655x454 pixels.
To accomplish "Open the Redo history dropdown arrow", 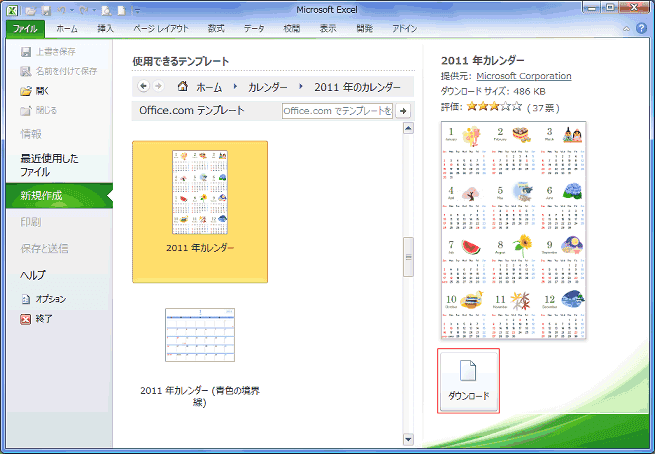I will tap(94, 10).
